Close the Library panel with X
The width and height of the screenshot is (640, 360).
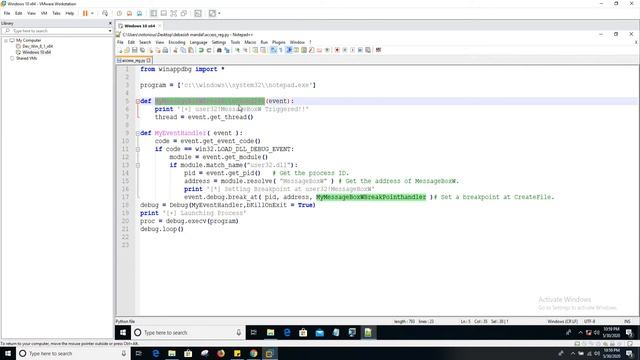[x=110, y=23]
